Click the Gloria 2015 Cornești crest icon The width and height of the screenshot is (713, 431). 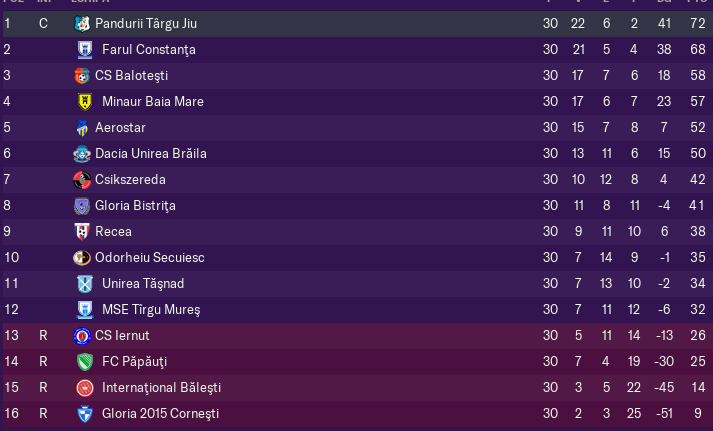click(85, 414)
